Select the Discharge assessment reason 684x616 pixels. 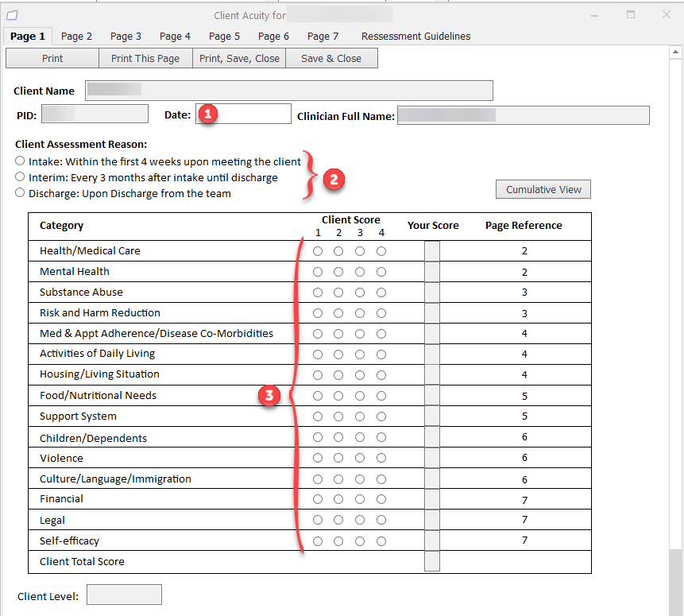(x=20, y=192)
